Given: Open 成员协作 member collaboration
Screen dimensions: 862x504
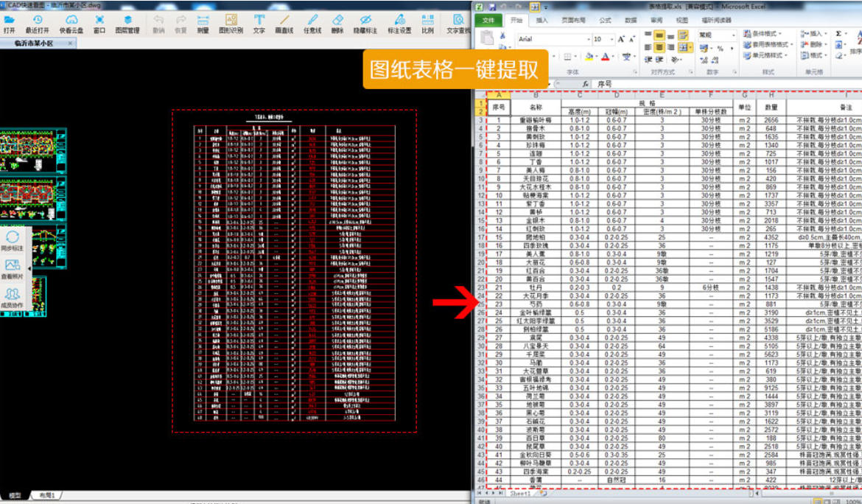Looking at the screenshot, I should 12,298.
